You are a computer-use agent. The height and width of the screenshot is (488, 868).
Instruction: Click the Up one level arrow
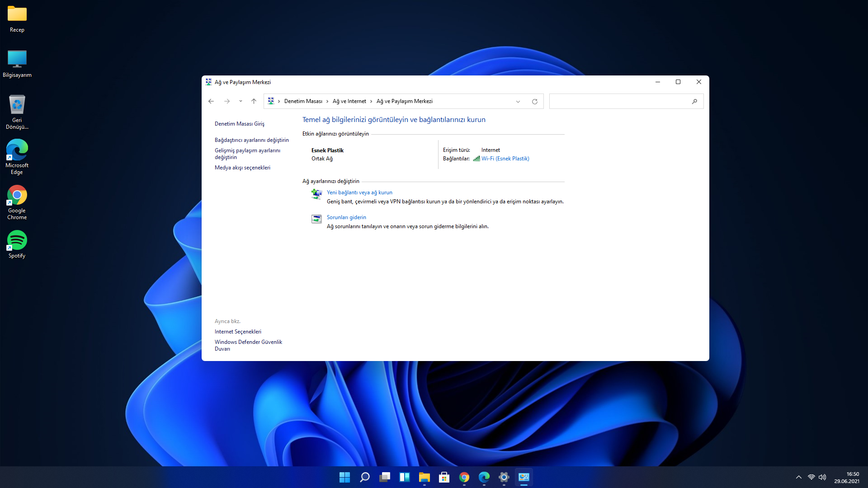(254, 101)
